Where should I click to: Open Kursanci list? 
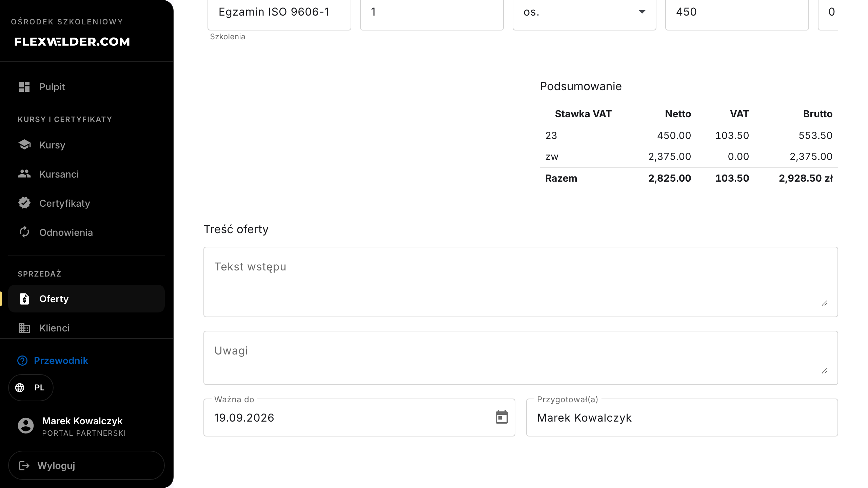point(86,174)
